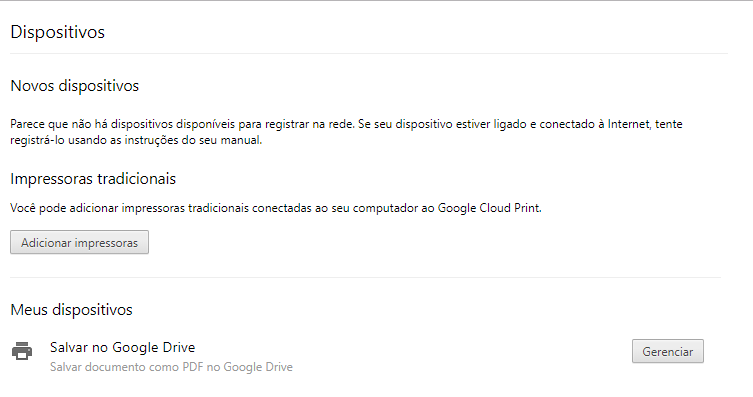Select the Salvar no Google Drive device name
This screenshot has width=753, height=397.
(122, 347)
